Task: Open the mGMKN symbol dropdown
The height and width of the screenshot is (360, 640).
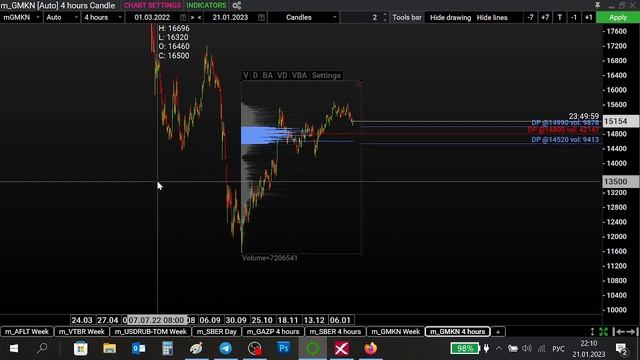Action: click(x=21, y=18)
